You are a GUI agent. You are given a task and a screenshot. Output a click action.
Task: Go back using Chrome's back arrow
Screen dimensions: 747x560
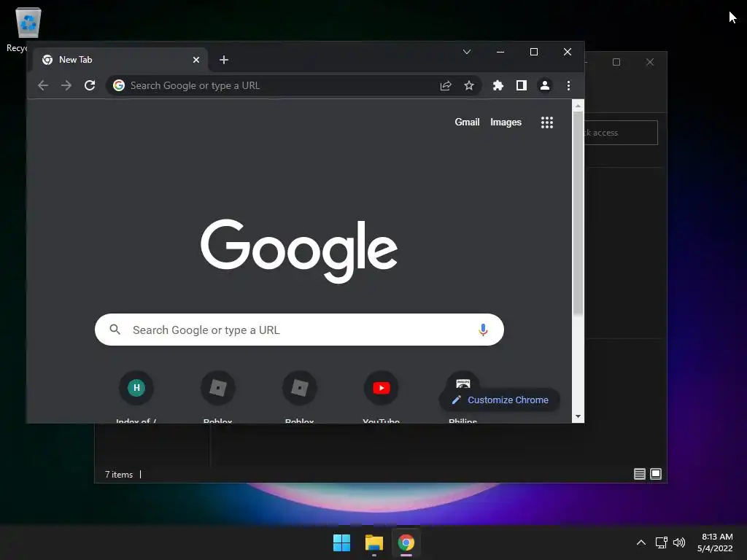coord(43,86)
